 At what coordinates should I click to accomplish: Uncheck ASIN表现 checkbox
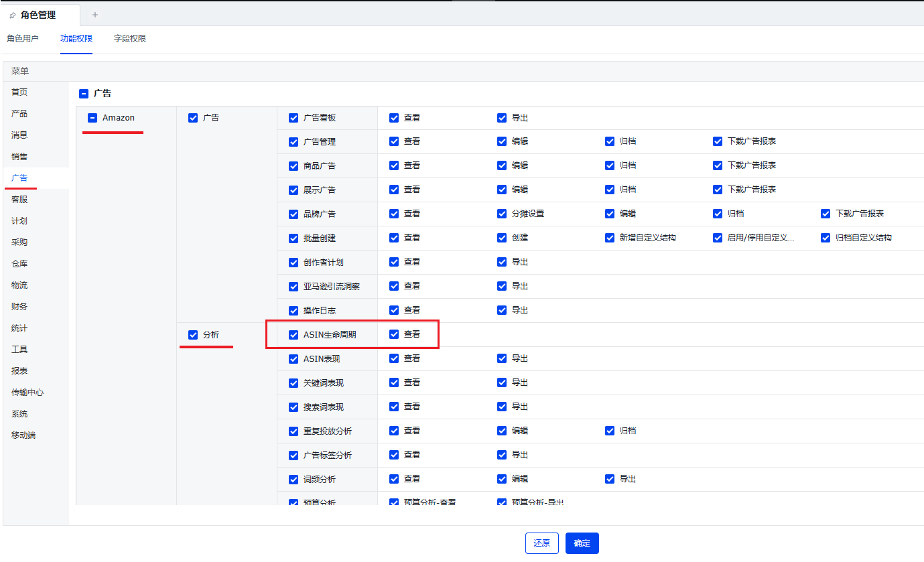pos(293,359)
